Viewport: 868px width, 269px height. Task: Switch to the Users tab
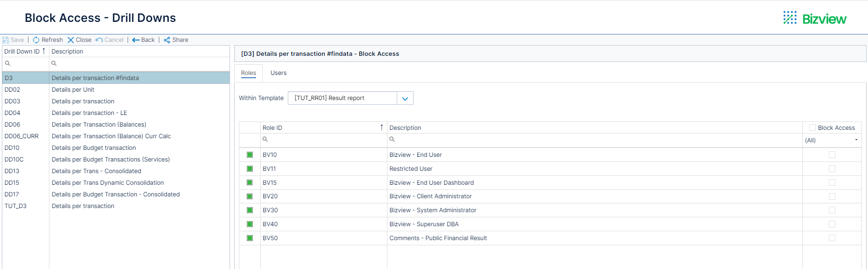coord(278,73)
